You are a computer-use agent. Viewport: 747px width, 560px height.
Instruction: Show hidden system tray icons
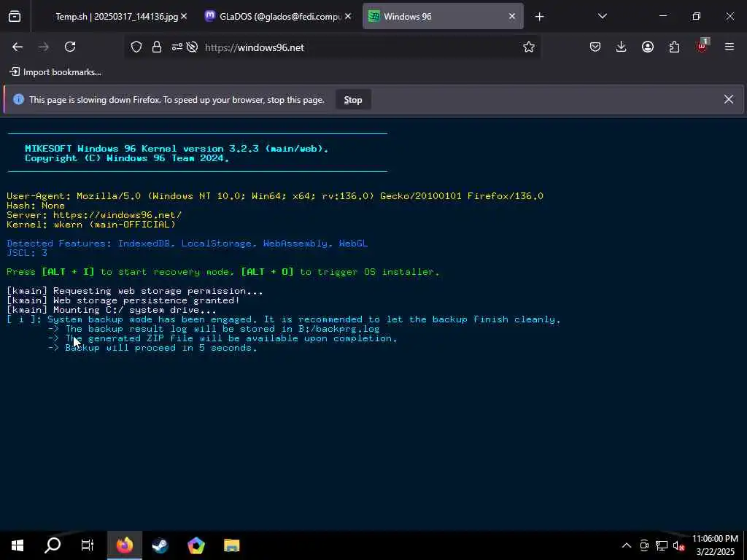coord(627,545)
